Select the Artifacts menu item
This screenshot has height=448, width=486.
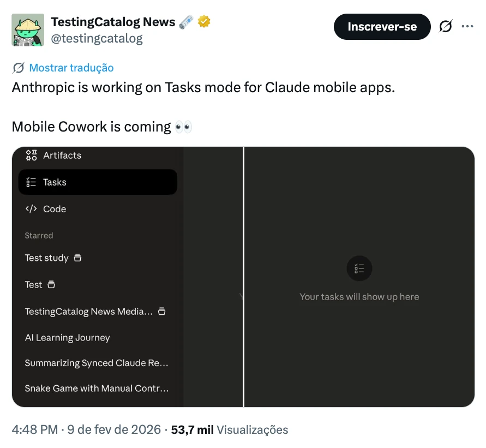coord(62,156)
